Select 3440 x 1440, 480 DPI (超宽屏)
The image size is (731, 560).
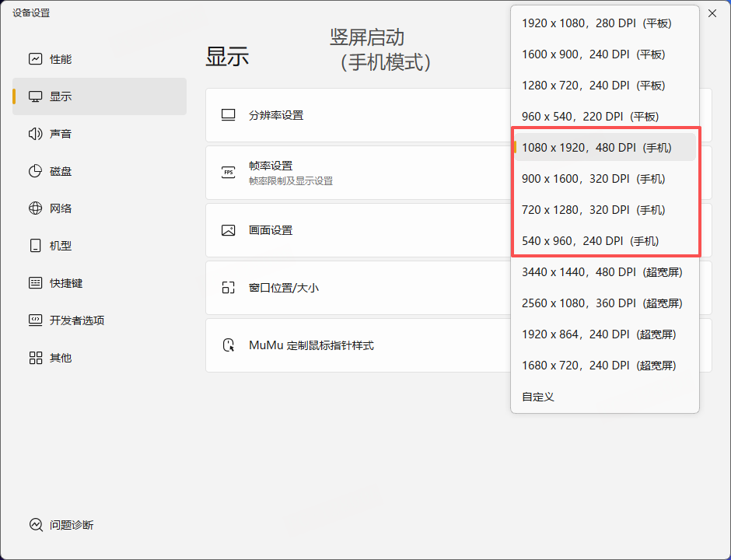click(x=605, y=272)
